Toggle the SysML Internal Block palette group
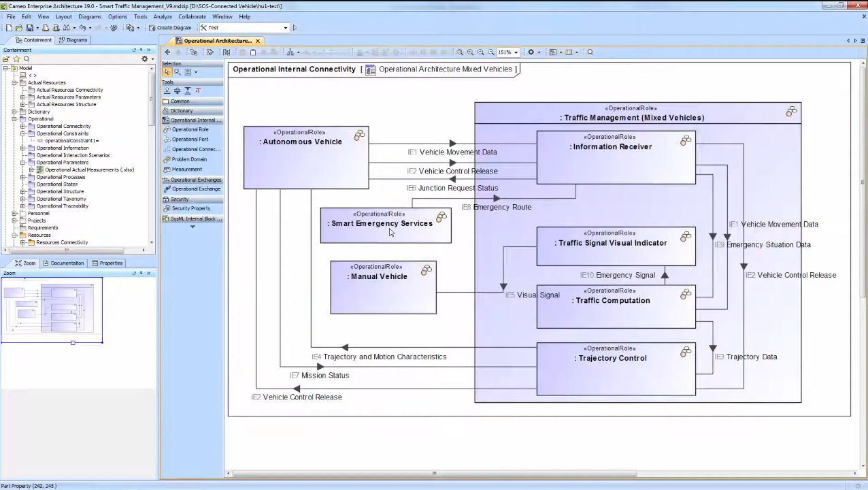This screenshot has width=868, height=490. [193, 219]
